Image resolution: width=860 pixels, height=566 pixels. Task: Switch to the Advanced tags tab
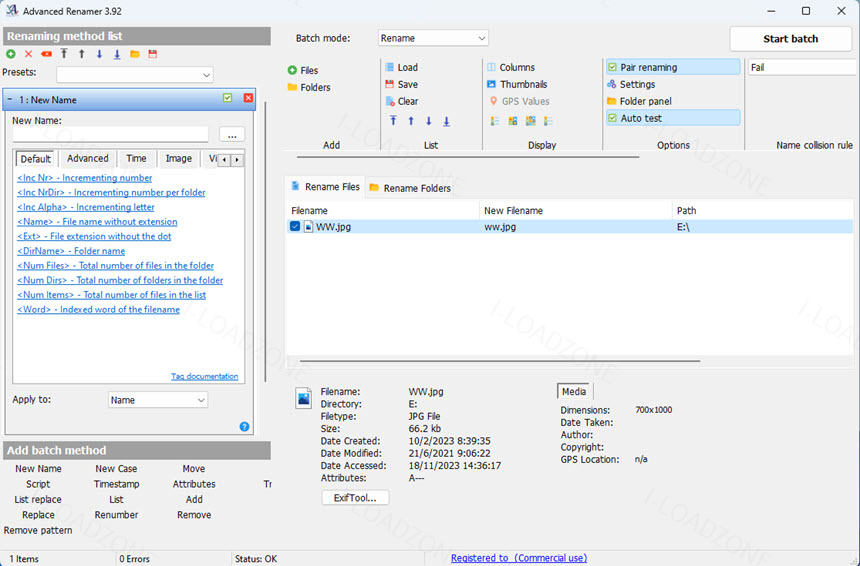[88, 159]
